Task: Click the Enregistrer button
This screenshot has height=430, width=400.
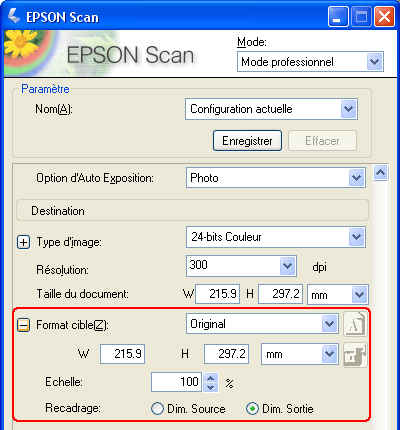Action: pos(247,141)
